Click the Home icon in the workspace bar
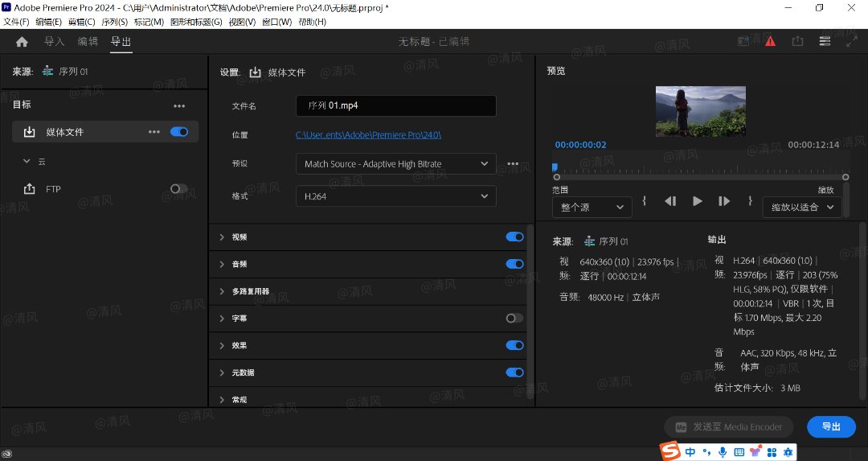 pyautogui.click(x=22, y=42)
